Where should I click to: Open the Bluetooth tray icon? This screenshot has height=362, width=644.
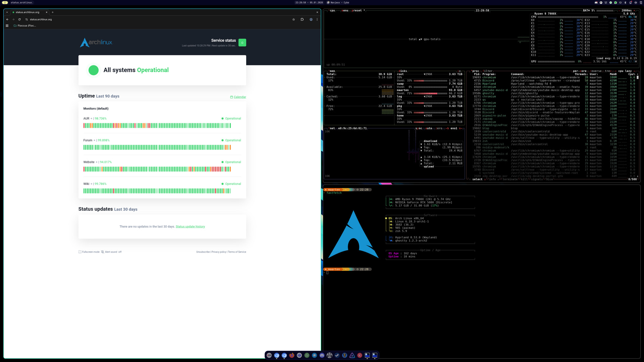tap(626, 3)
